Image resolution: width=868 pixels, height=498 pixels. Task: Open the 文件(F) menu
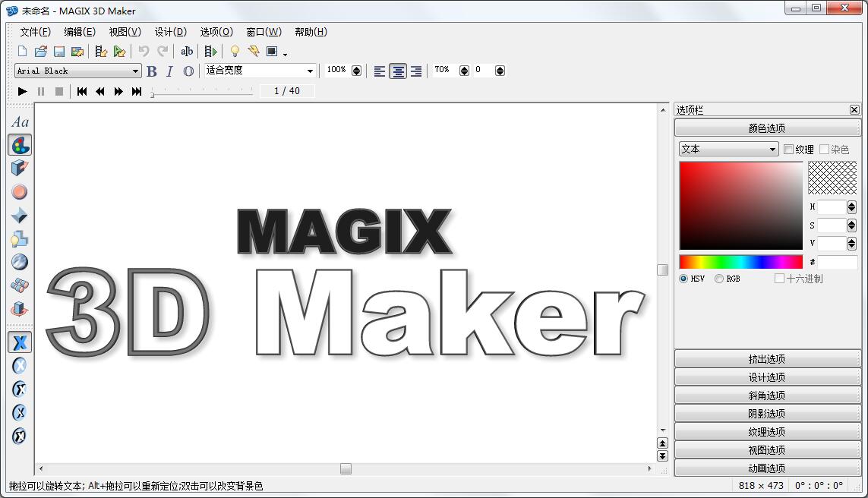[36, 32]
